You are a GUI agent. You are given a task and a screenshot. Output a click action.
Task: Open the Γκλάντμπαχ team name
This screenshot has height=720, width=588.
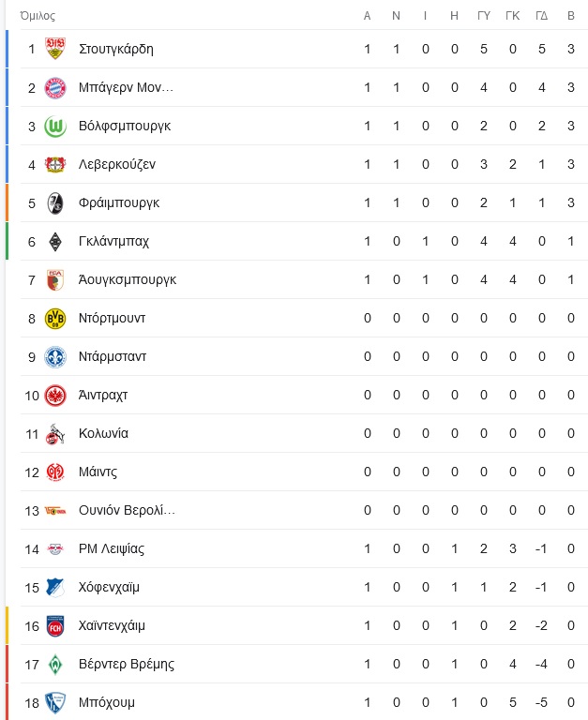[113, 241]
